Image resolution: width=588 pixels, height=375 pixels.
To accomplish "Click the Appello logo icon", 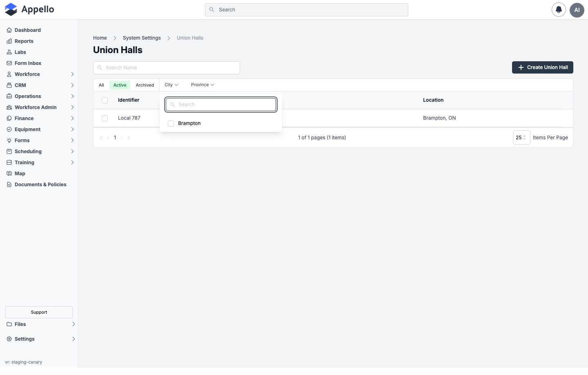I will 11,9.
